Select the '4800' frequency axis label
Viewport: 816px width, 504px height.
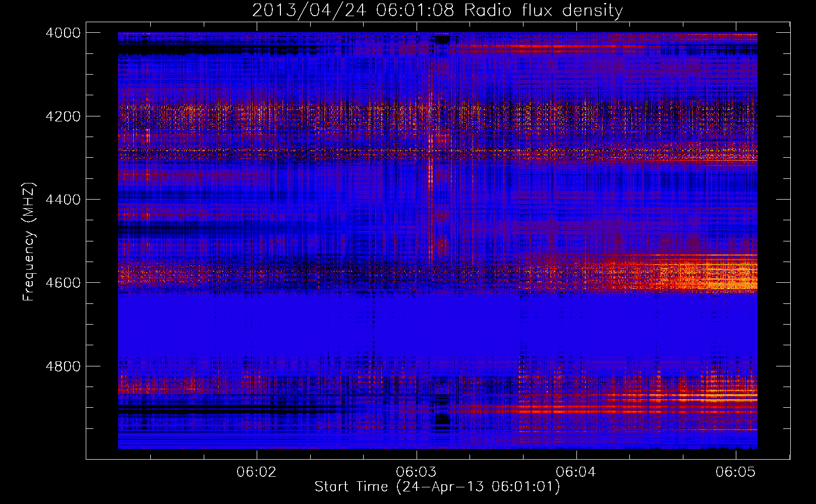tap(63, 366)
